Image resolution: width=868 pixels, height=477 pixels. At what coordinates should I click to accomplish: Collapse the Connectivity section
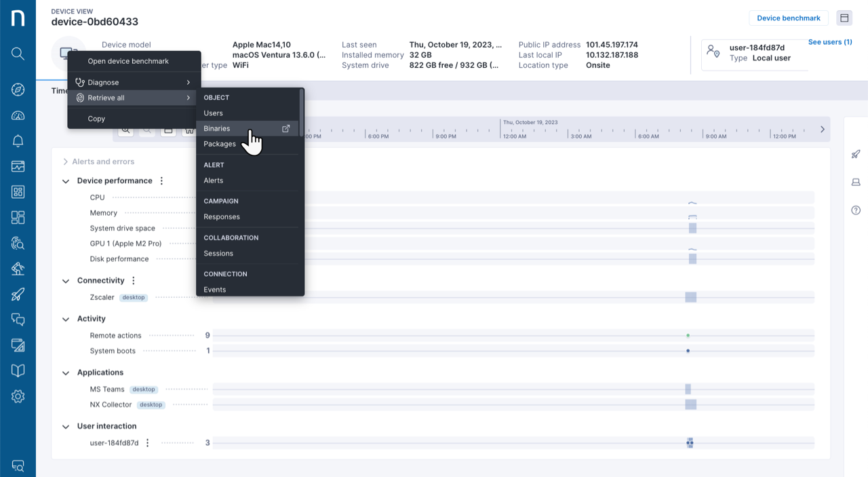pos(66,281)
